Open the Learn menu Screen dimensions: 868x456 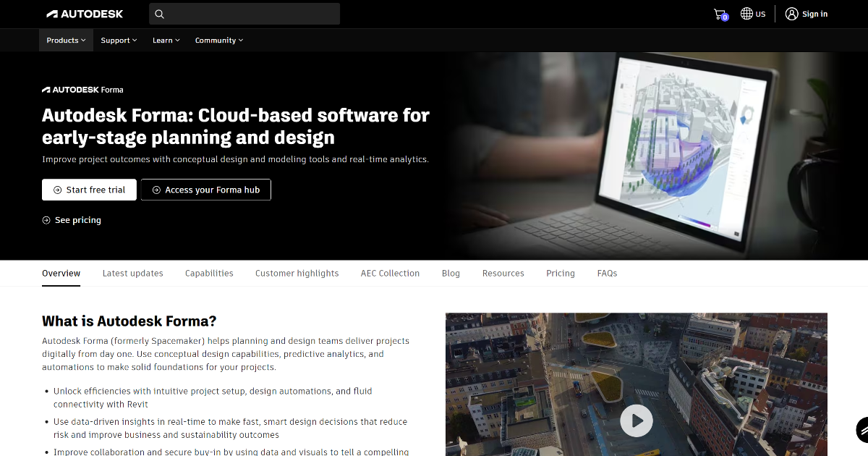166,40
